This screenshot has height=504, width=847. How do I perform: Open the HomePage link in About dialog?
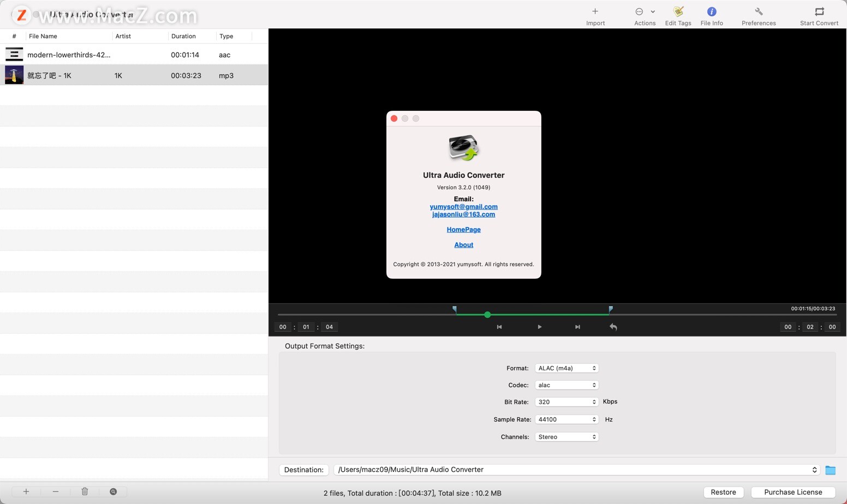click(463, 230)
